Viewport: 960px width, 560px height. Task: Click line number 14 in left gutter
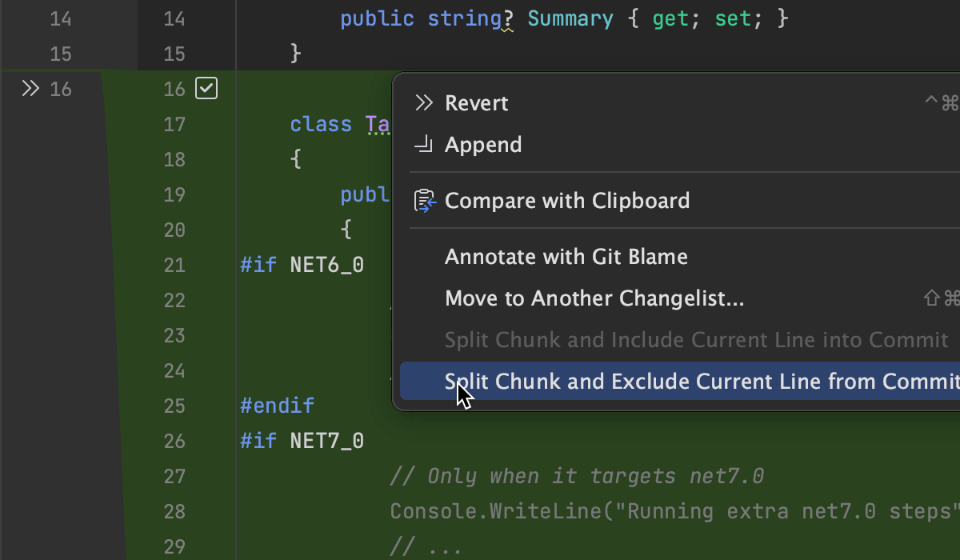[x=61, y=18]
